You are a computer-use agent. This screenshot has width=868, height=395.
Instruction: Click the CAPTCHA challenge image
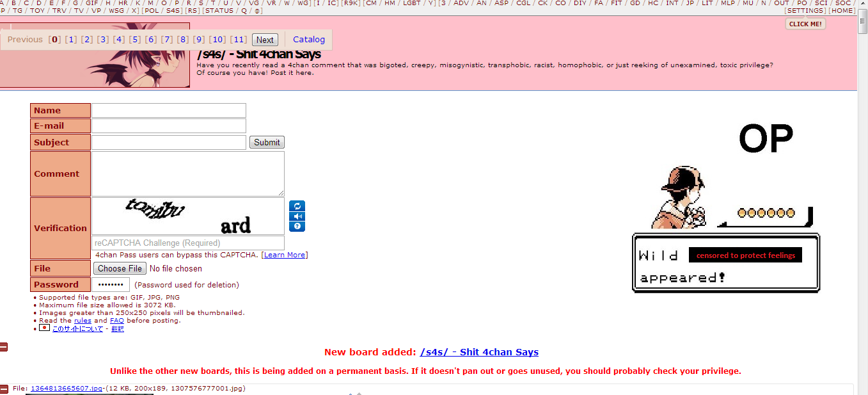point(188,216)
